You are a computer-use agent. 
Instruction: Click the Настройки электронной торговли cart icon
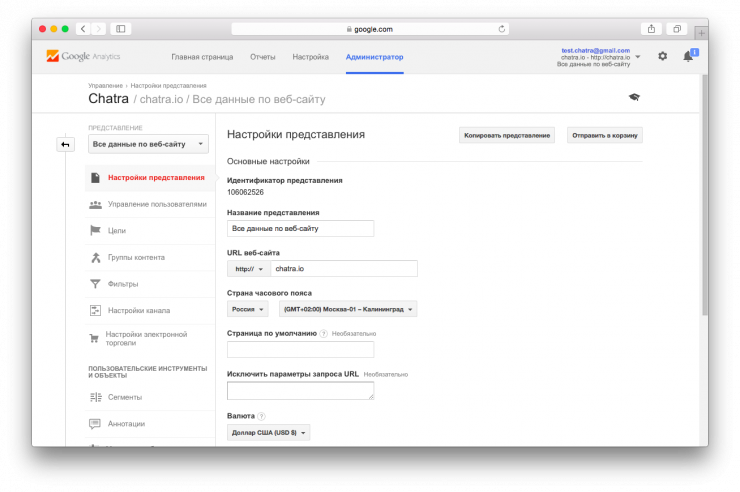click(x=95, y=338)
